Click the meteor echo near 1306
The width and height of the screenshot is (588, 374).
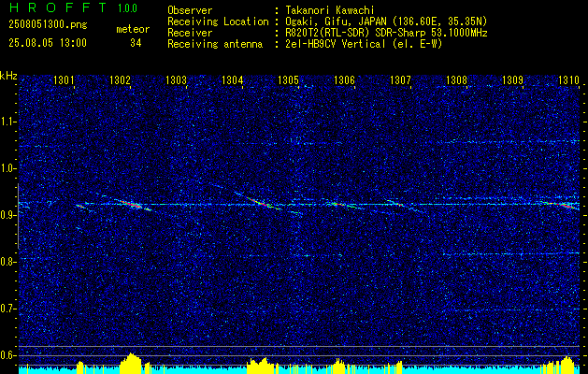[x=340, y=205]
